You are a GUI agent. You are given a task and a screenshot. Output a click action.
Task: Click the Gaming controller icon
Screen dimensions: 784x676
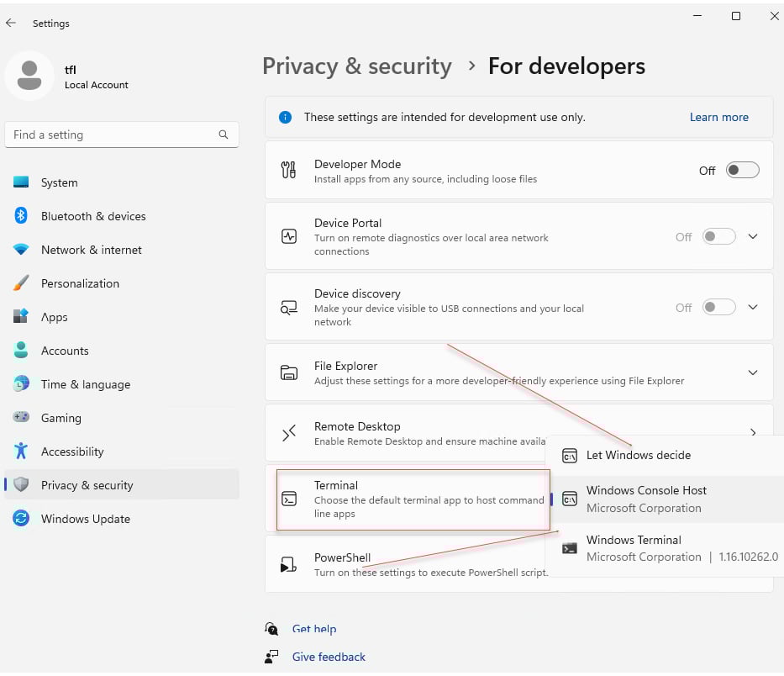[21, 417]
